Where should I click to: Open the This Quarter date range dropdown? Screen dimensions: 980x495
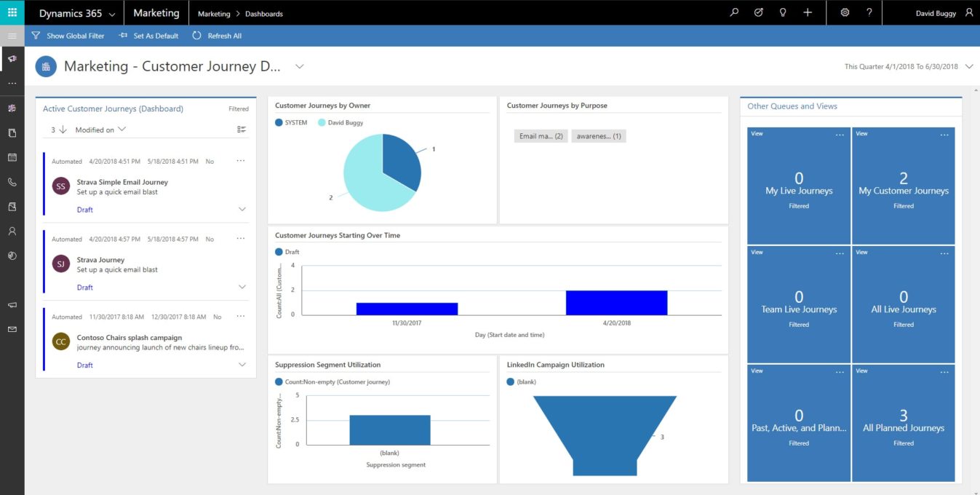(909, 66)
